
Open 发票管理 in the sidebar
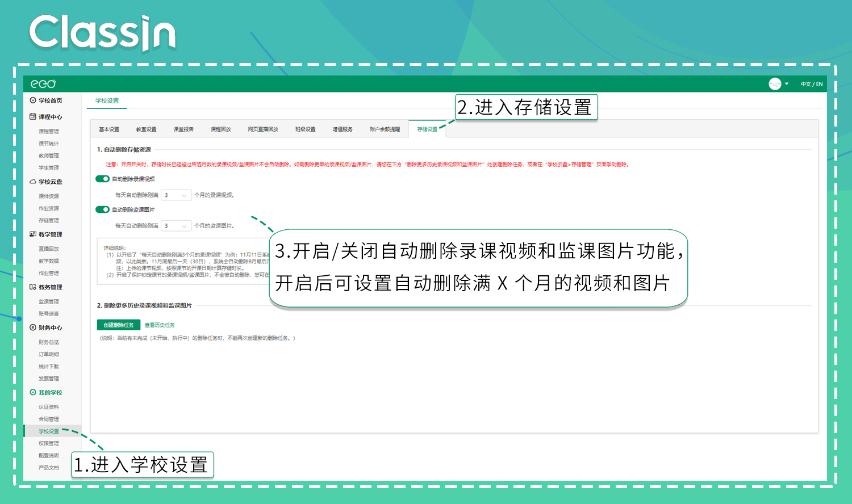[49, 379]
